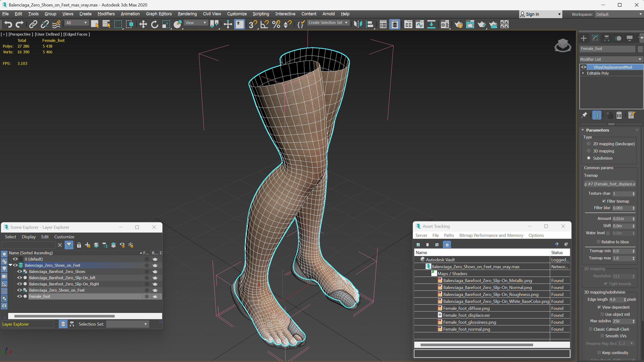
Task: Click Configure Modifier Sets icon
Action: point(631,115)
